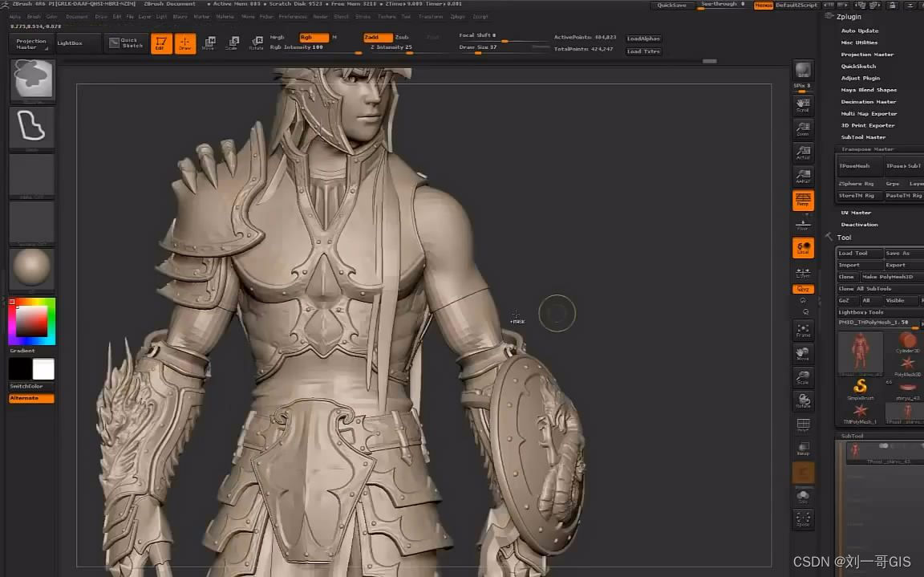The height and width of the screenshot is (577, 924).
Task: Open the Preferences menu
Action: [x=293, y=16]
